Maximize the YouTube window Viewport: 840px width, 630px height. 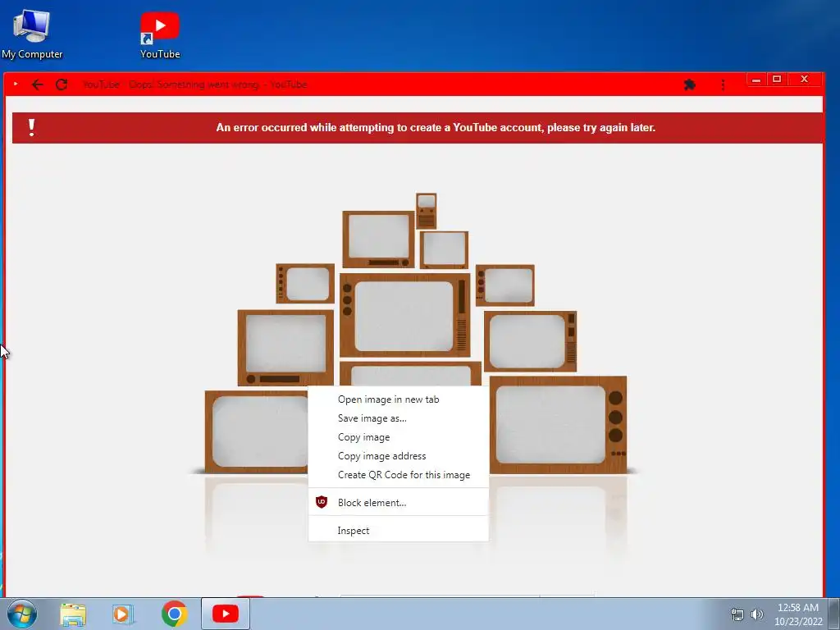click(777, 80)
